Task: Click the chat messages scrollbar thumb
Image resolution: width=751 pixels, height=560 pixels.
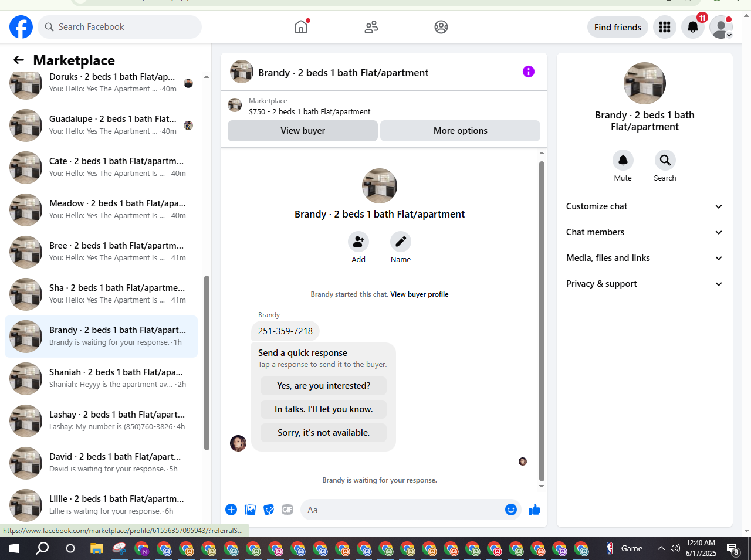Action: (x=542, y=321)
